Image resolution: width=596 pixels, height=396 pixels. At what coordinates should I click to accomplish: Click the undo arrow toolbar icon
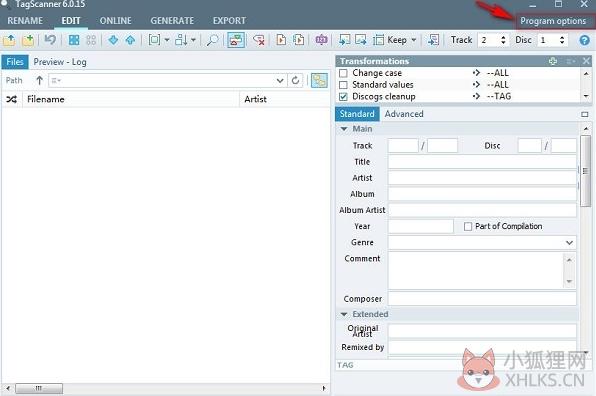point(50,40)
